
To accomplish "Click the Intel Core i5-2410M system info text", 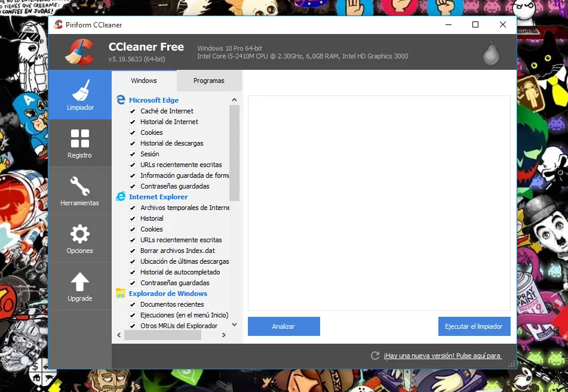I will click(x=302, y=56).
